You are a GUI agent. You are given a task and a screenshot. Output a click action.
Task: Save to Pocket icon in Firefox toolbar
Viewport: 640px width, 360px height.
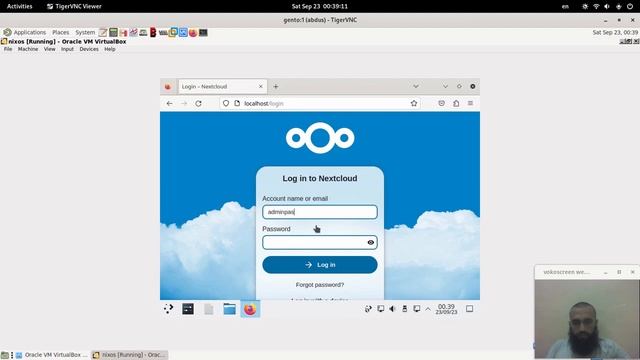(x=441, y=104)
